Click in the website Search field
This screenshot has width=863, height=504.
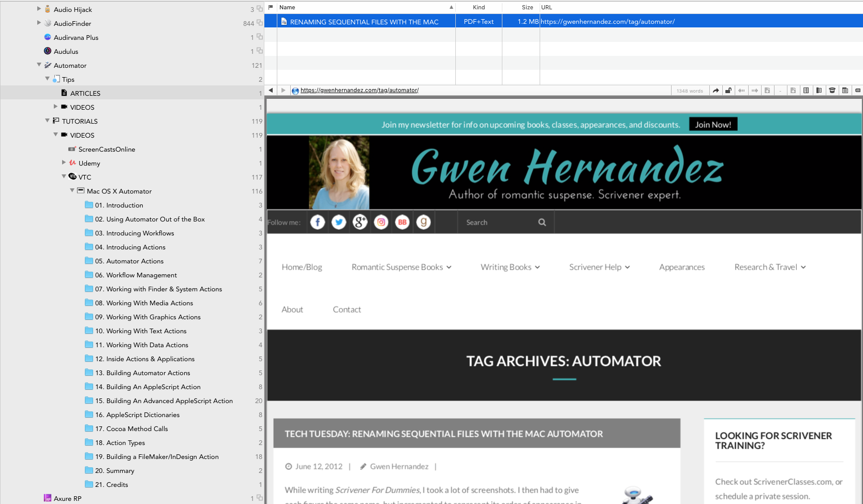pyautogui.click(x=497, y=223)
